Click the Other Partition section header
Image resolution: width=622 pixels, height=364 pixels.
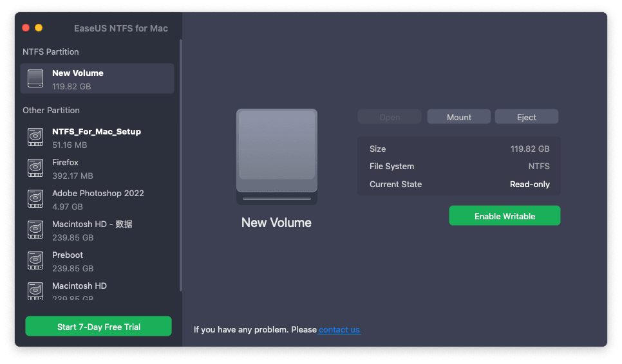51,111
